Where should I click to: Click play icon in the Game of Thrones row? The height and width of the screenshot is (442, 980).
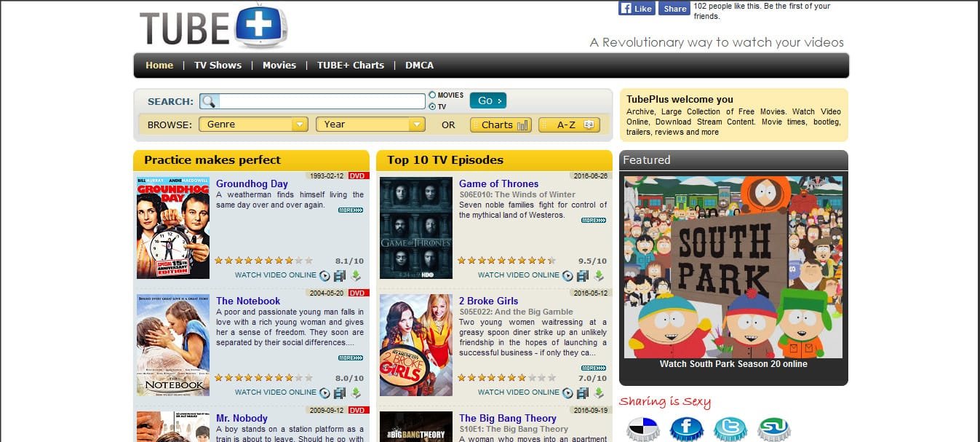pos(567,275)
